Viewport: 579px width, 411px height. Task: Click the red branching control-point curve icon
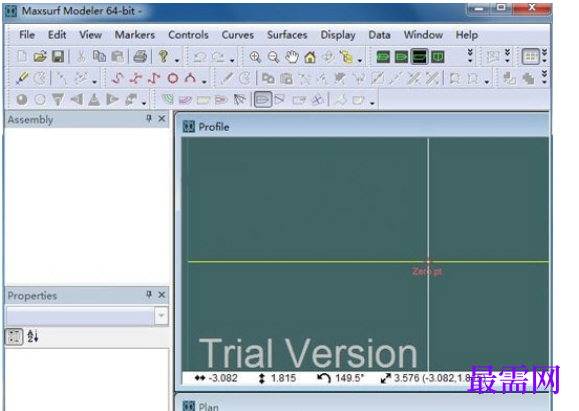click(x=136, y=78)
